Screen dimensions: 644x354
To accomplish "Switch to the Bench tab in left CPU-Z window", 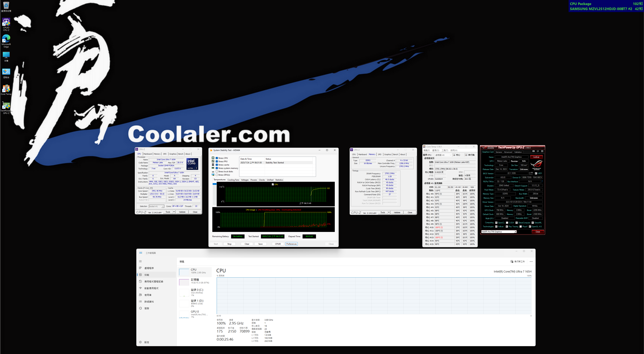I will tap(181, 154).
